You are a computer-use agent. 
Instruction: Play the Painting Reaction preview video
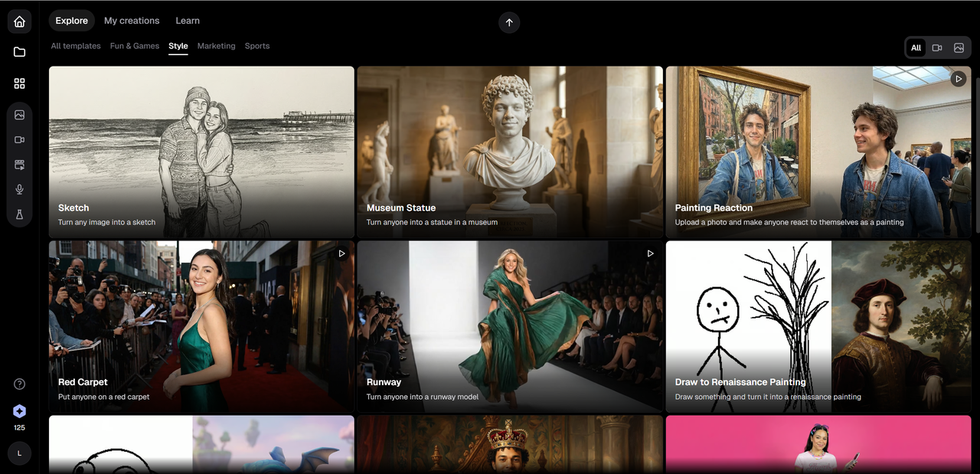(958, 79)
